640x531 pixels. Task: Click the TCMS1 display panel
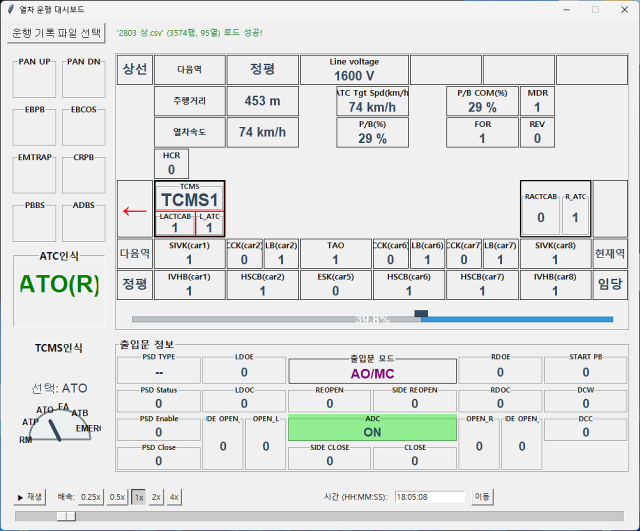click(190, 197)
